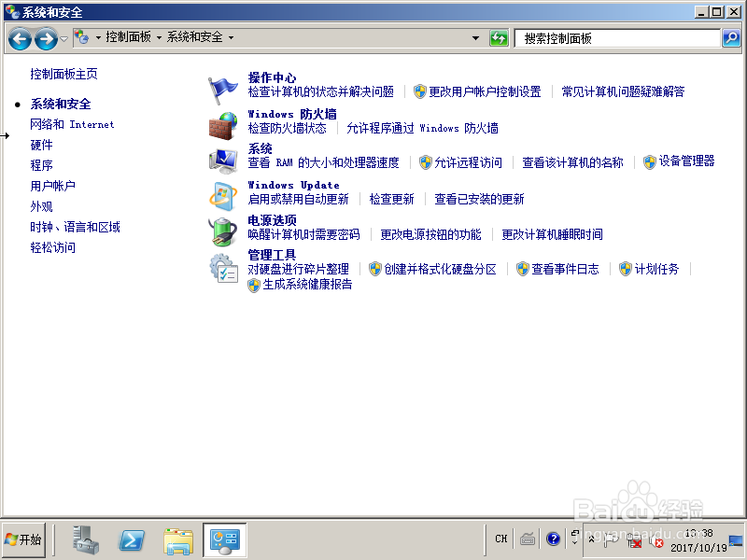This screenshot has height=560, width=747.
Task: Open recent pages dropdown next to Forward
Action: tap(63, 38)
